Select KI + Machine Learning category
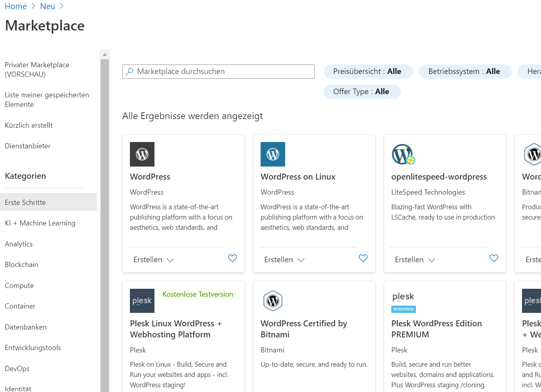The width and height of the screenshot is (541, 392). click(40, 223)
